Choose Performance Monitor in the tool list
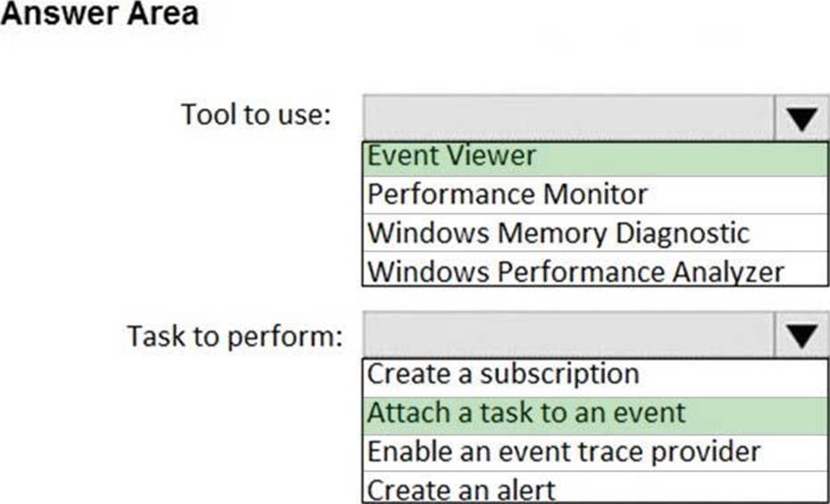Viewport: 830px width, 504px height. (x=507, y=194)
